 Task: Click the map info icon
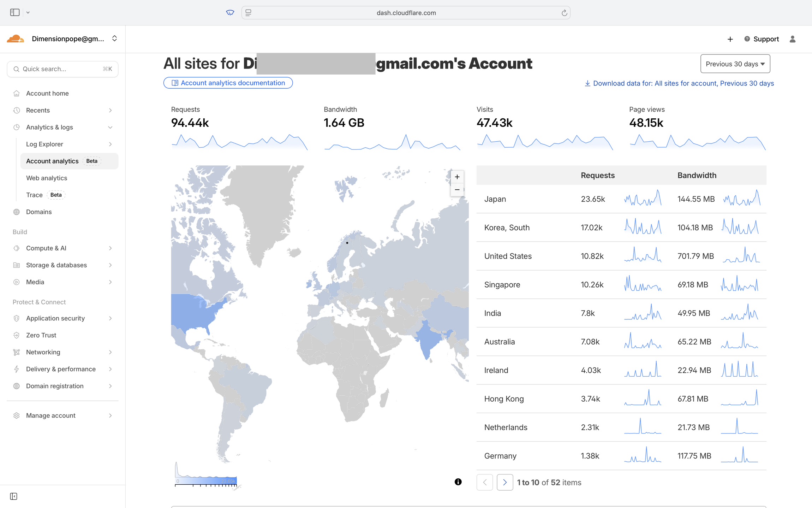(x=458, y=482)
